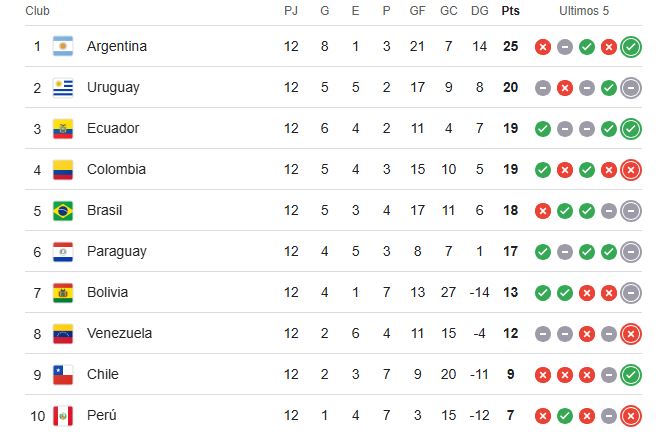This screenshot has width=661, height=441.
Task: Select the Pts column header
Action: pyautogui.click(x=511, y=11)
